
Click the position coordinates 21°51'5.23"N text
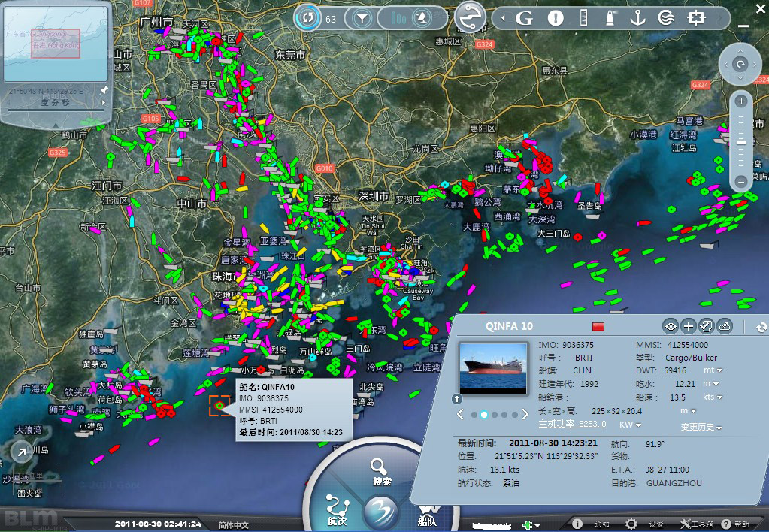coord(545,457)
